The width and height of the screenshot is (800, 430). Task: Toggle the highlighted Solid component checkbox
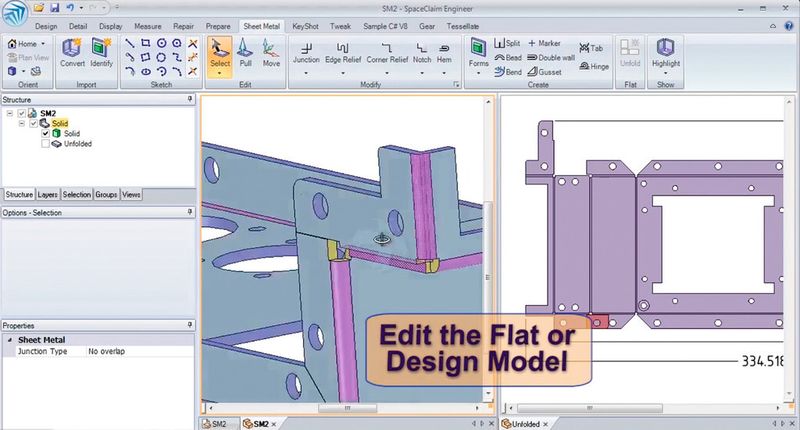click(33, 123)
